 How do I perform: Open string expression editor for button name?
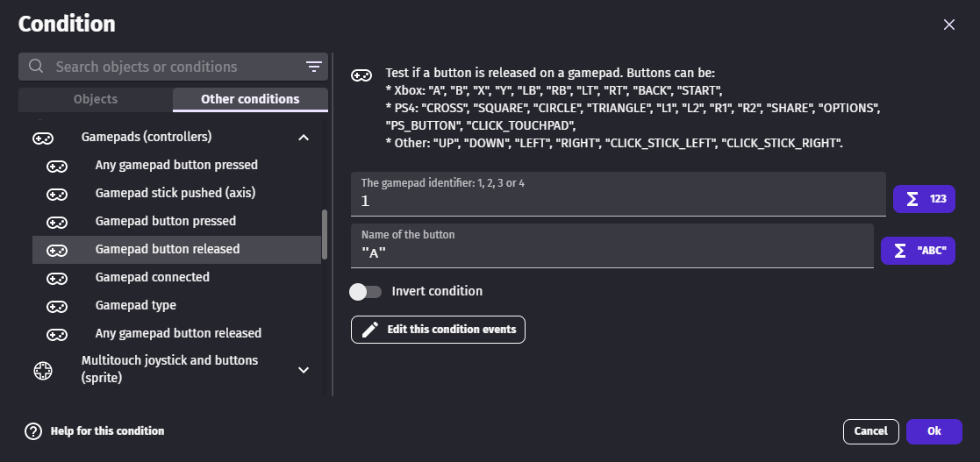click(x=918, y=251)
